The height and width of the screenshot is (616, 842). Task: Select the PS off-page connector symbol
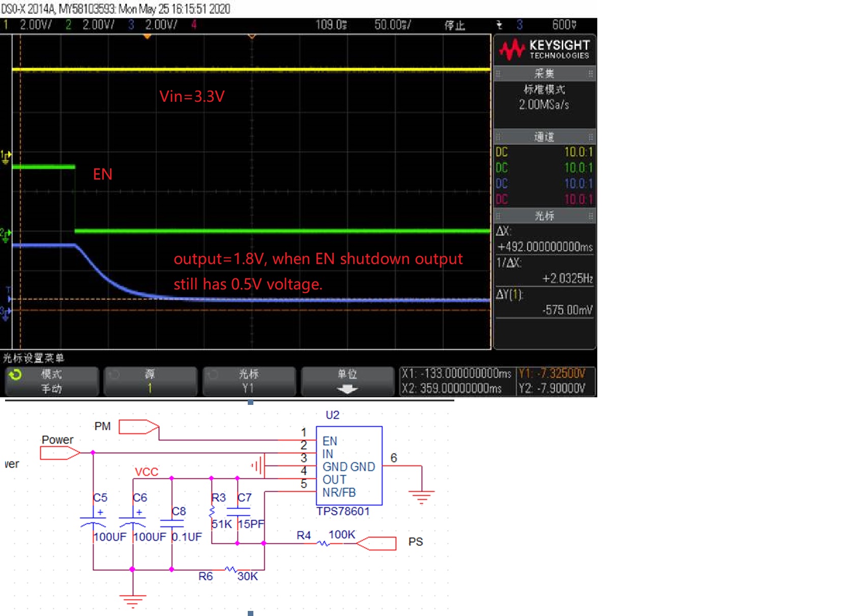376,543
